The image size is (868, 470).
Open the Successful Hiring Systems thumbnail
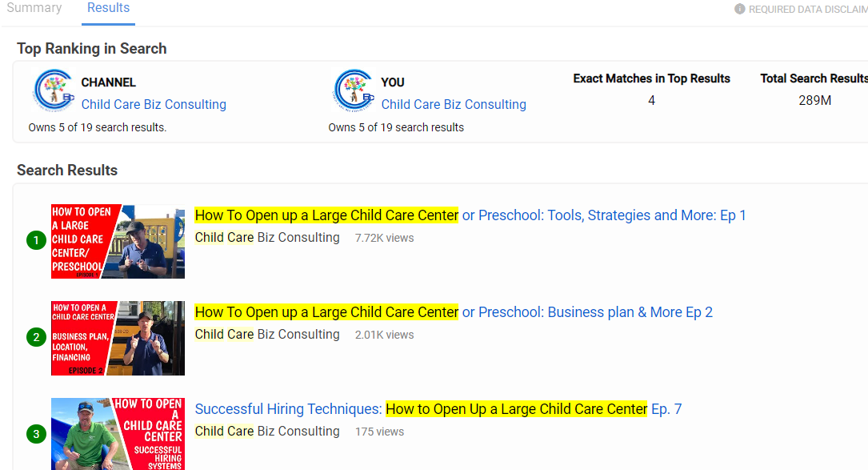pos(118,433)
